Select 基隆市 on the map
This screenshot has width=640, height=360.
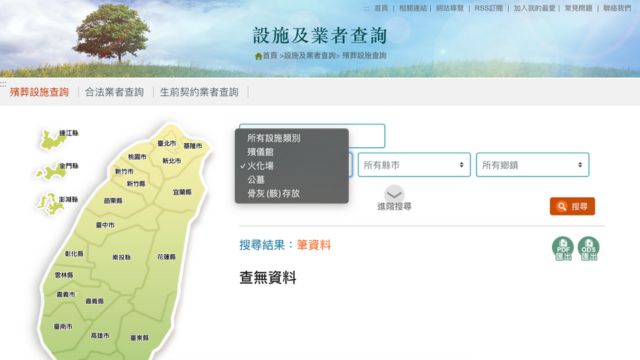[x=193, y=146]
